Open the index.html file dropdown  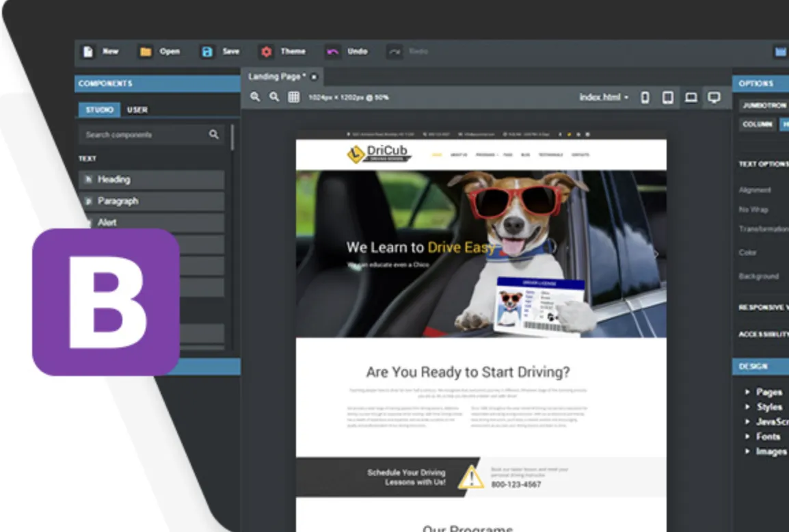point(604,97)
